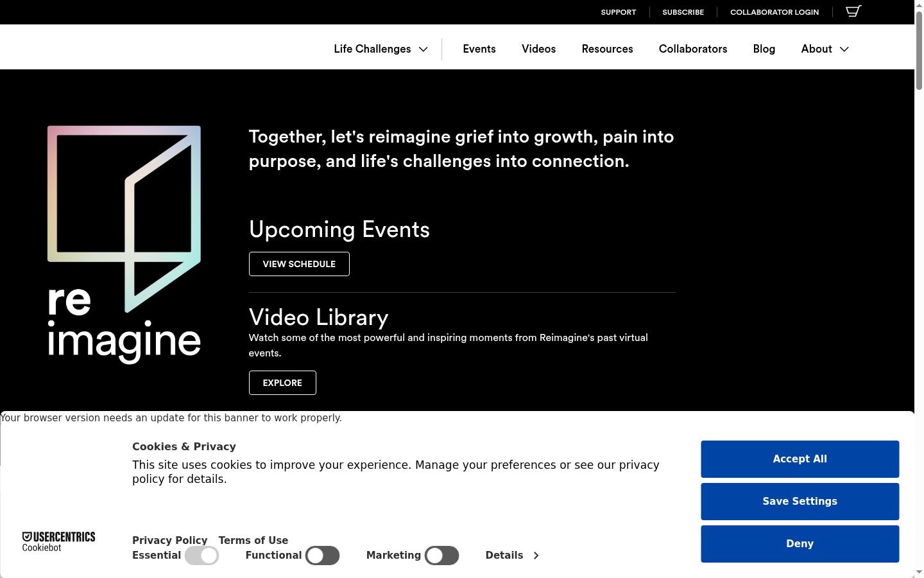Click the Upcoming Events heading
Screen dimensions: 924x578
[339, 229]
